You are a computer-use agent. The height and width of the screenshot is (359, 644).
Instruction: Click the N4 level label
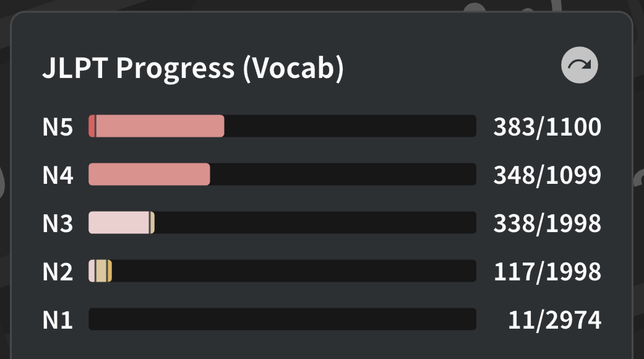point(58,175)
